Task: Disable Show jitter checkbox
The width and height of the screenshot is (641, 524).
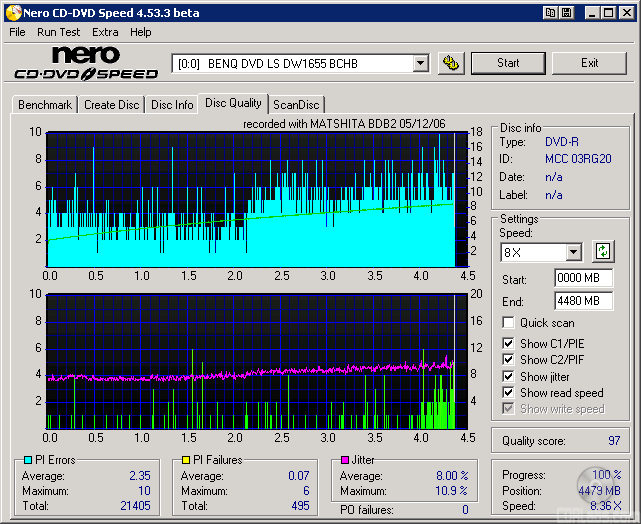Action: (508, 377)
